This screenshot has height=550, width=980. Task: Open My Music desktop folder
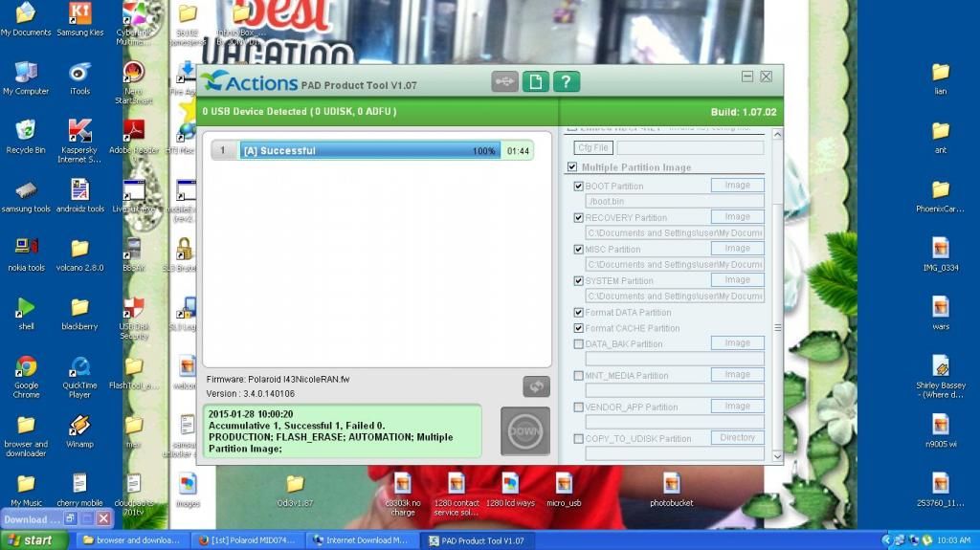point(26,491)
